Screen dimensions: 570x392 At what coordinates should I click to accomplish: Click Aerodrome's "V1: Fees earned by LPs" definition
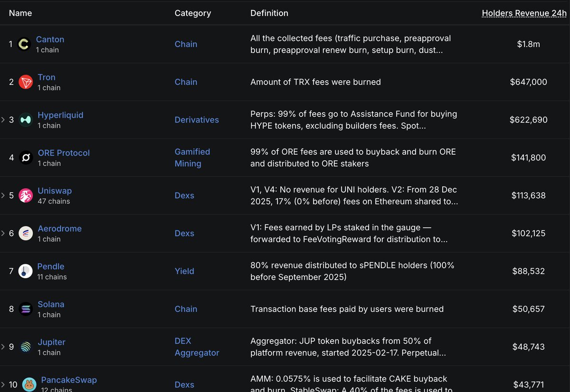pos(349,233)
